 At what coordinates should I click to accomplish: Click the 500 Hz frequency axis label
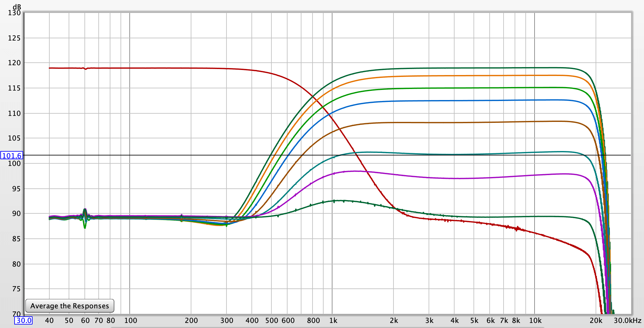point(272,320)
